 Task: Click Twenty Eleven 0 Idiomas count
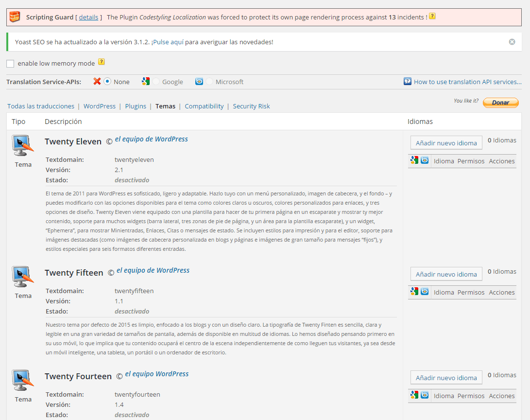tap(502, 140)
